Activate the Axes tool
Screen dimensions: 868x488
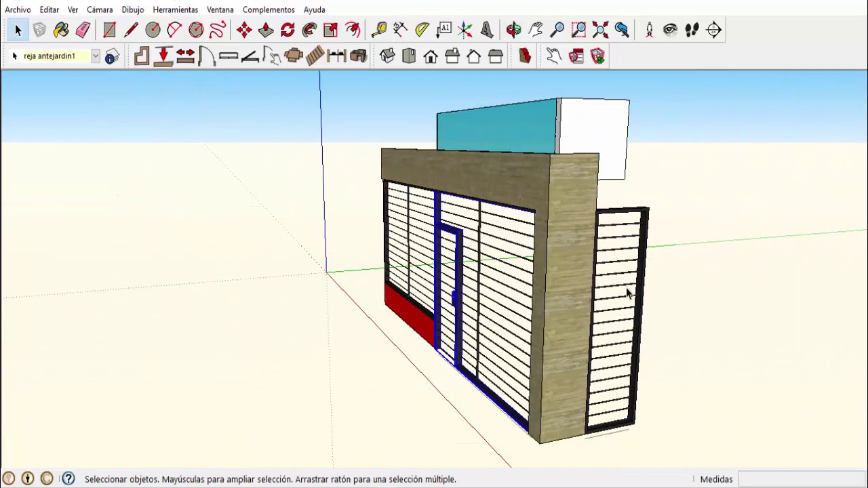point(466,30)
